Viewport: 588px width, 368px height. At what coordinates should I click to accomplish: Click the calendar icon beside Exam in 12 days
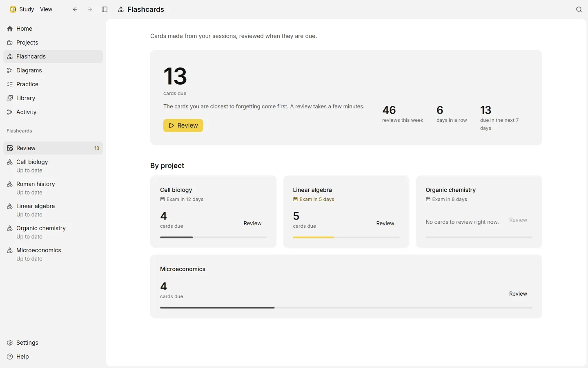click(x=163, y=200)
